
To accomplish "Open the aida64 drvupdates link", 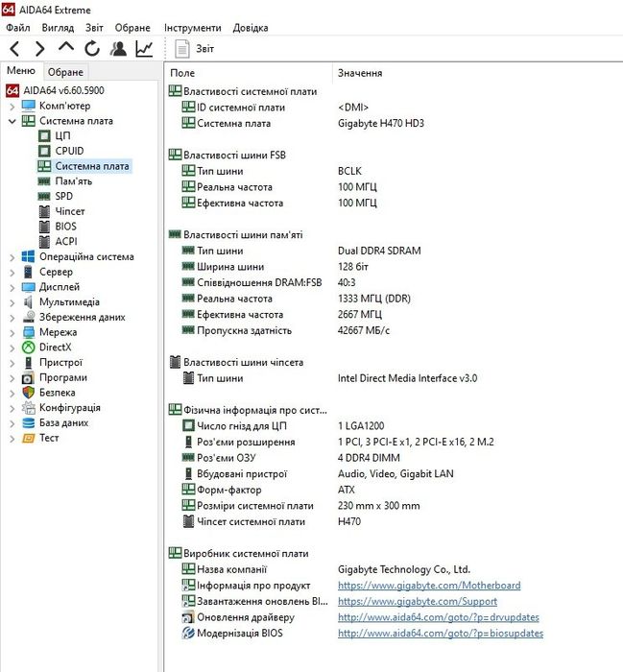I will click(439, 617).
